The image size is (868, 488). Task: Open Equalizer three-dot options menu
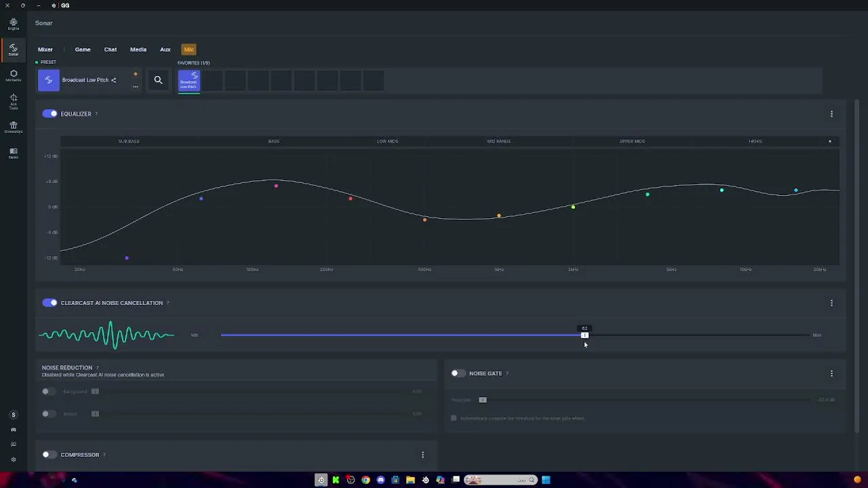click(x=831, y=114)
